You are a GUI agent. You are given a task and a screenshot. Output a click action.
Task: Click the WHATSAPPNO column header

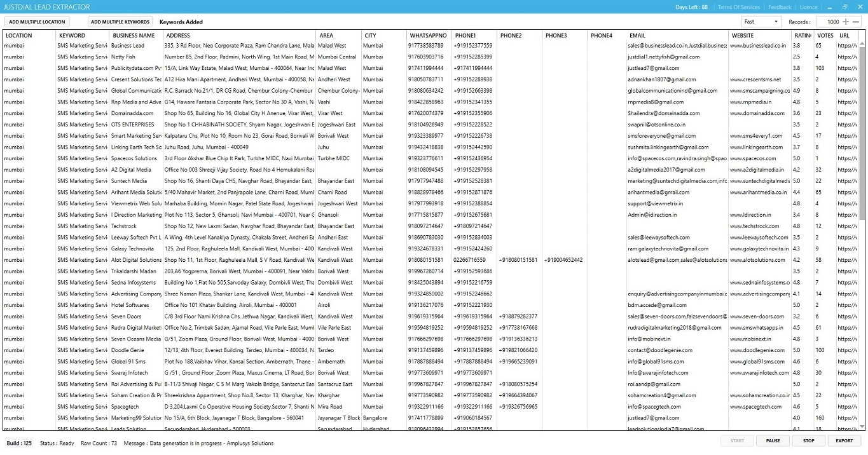tap(428, 36)
